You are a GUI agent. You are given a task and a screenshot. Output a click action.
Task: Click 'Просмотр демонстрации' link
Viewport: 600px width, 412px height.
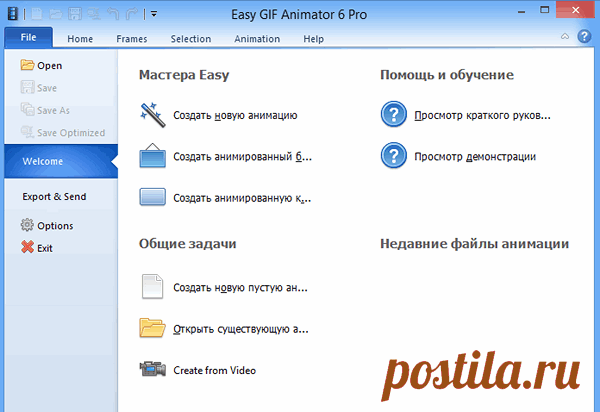(x=475, y=156)
